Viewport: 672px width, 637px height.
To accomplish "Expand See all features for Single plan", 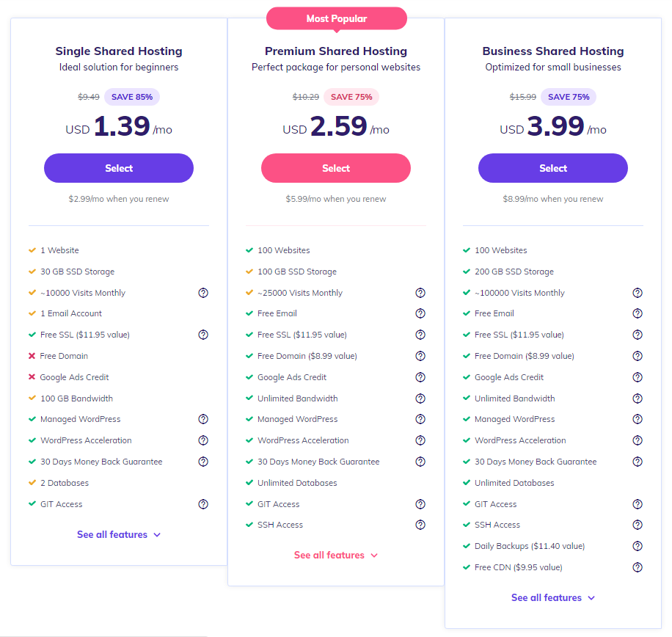I will [119, 534].
